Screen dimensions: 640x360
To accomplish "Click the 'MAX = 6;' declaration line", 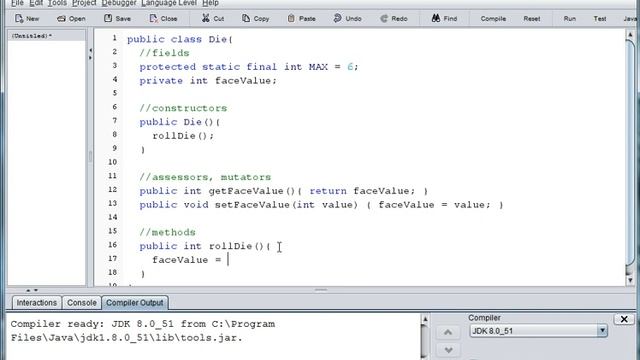I will click(x=249, y=67).
